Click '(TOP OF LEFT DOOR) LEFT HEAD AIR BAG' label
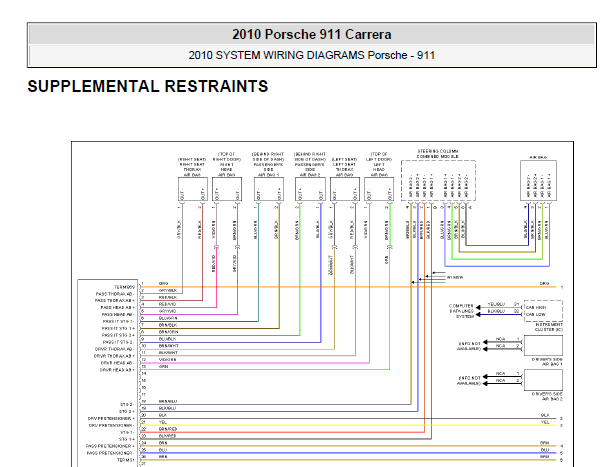The width and height of the screenshot is (604, 467). (x=379, y=165)
